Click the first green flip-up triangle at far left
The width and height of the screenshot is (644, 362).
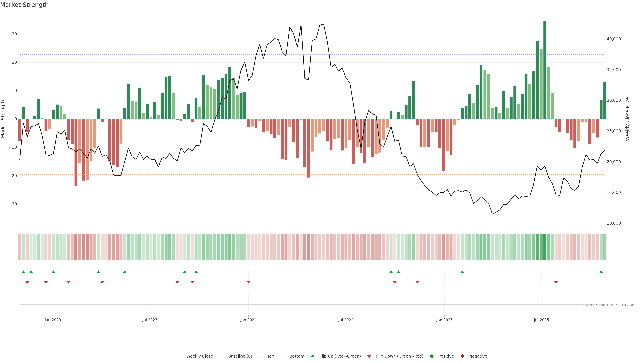click(23, 272)
